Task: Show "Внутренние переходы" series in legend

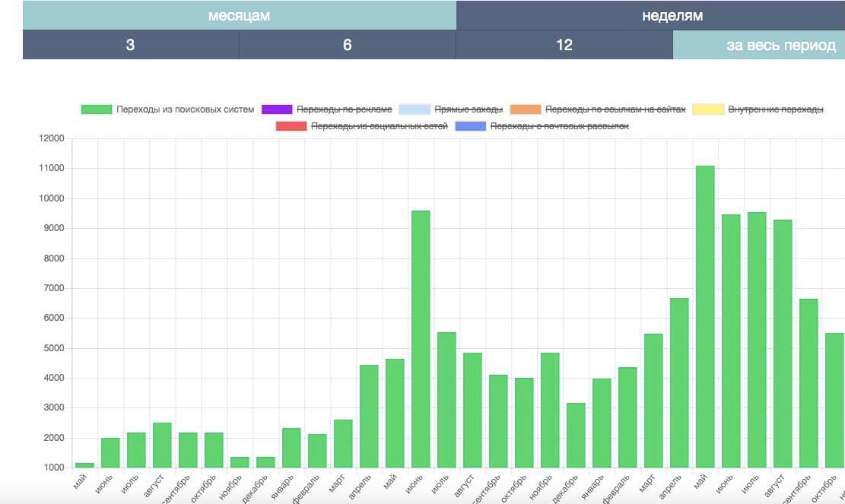Action: [x=775, y=109]
